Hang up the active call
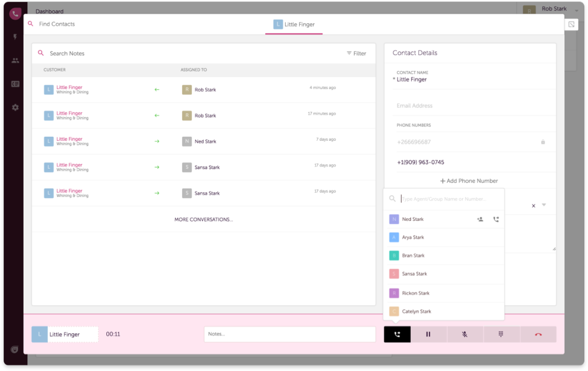The width and height of the screenshot is (588, 371). click(538, 334)
